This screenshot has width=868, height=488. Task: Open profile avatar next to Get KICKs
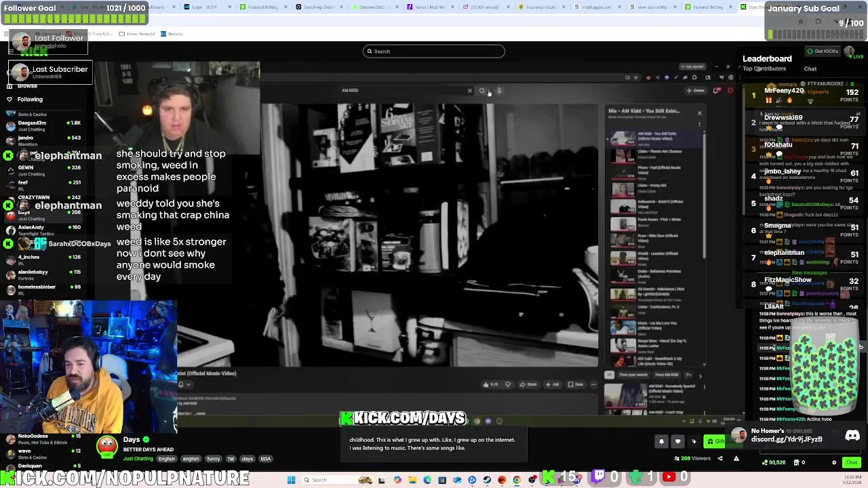[x=849, y=51]
